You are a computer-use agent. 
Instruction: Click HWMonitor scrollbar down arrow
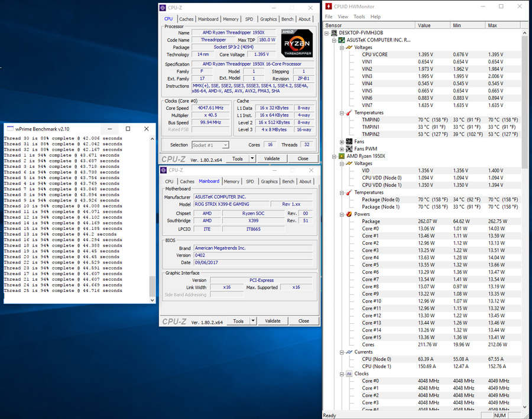[524, 407]
